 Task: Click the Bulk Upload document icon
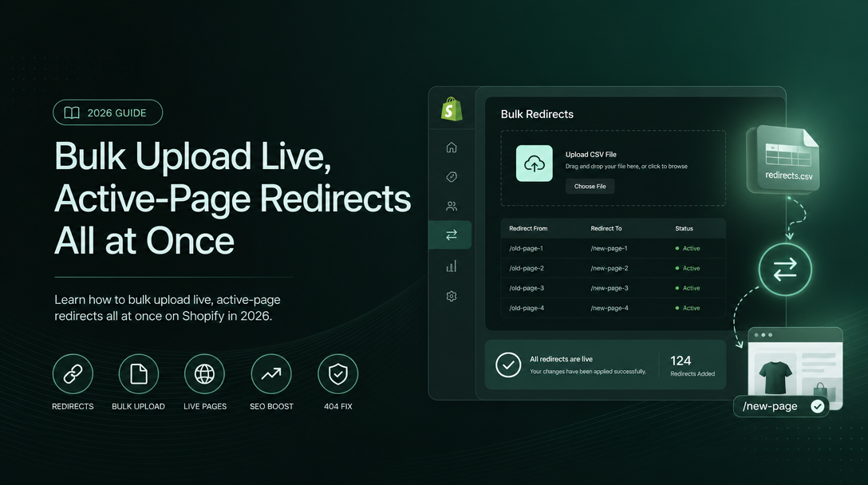click(138, 374)
